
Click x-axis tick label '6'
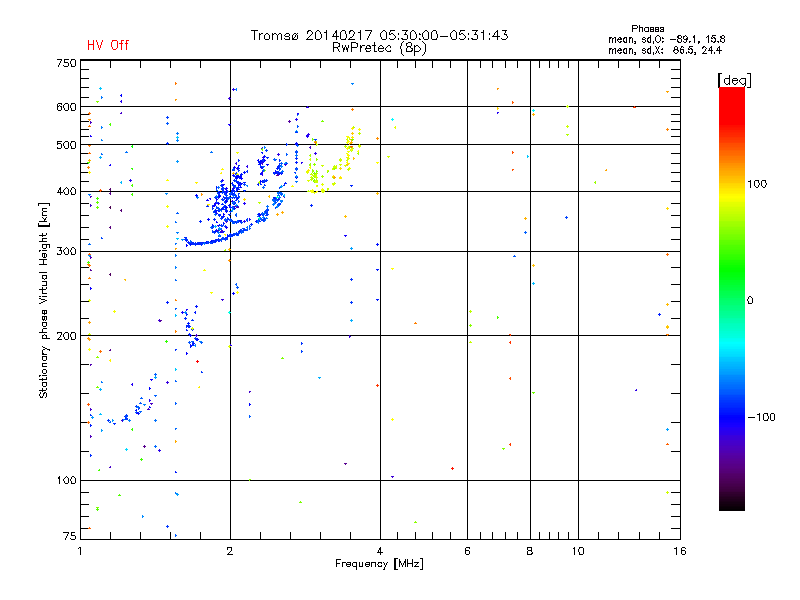point(467,551)
